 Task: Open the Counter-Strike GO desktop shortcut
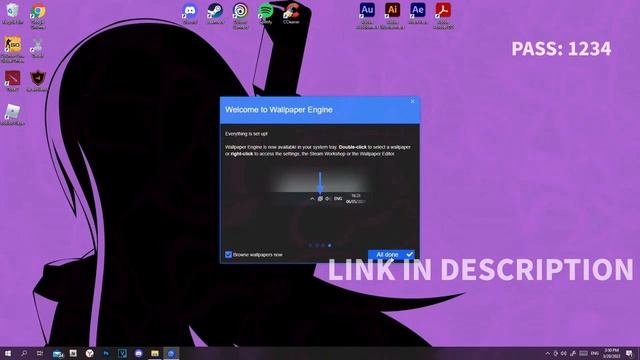tap(13, 49)
